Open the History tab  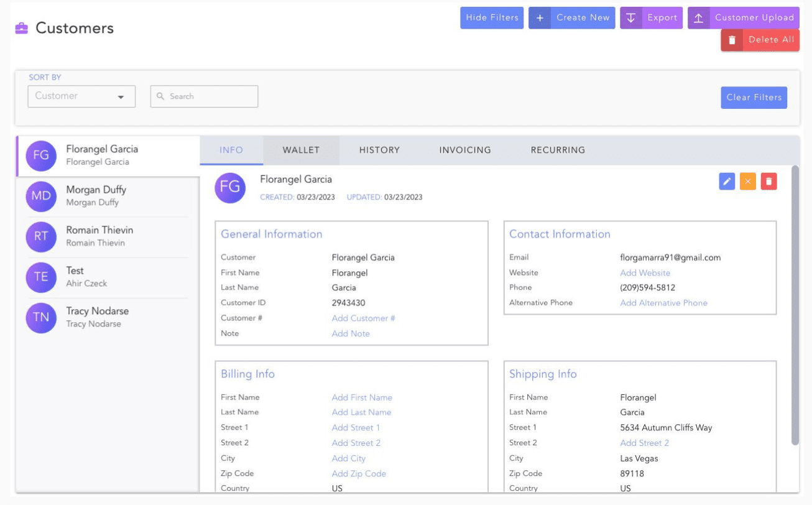(x=379, y=150)
